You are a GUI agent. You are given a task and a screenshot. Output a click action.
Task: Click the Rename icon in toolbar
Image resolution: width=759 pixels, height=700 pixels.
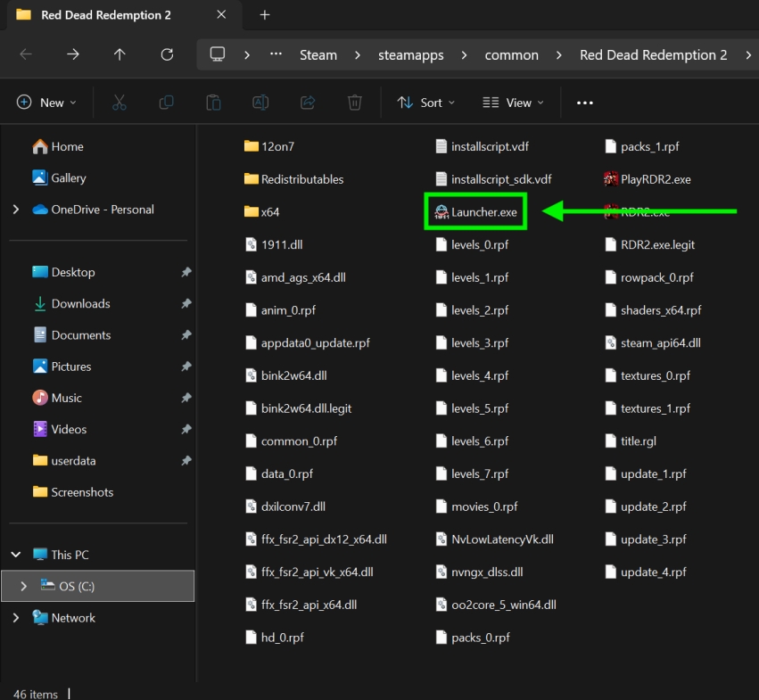pyautogui.click(x=260, y=103)
